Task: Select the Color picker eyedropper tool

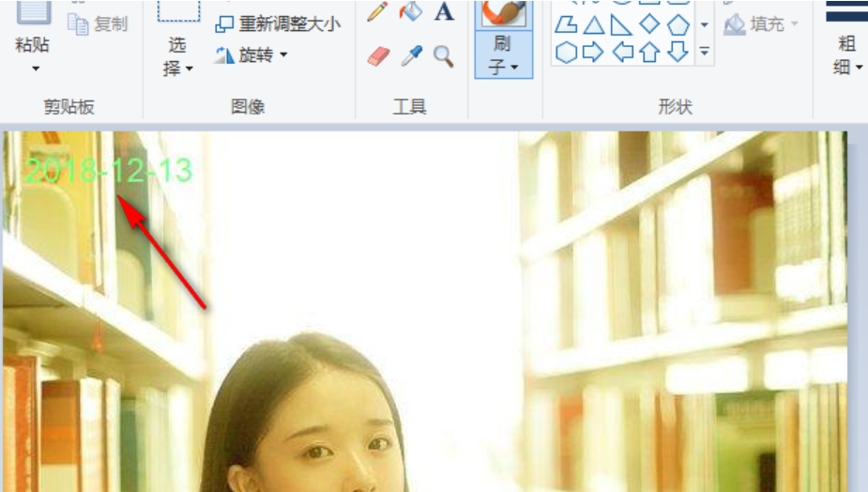Action: click(x=411, y=56)
